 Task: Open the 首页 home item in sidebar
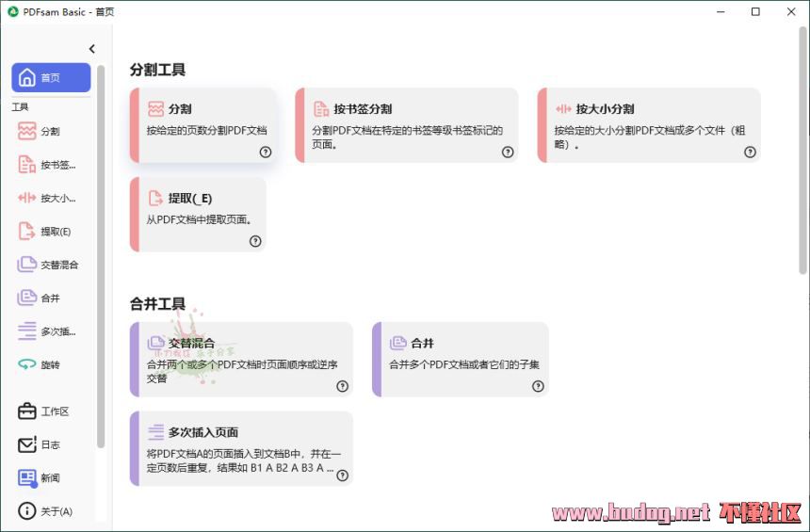(51, 77)
